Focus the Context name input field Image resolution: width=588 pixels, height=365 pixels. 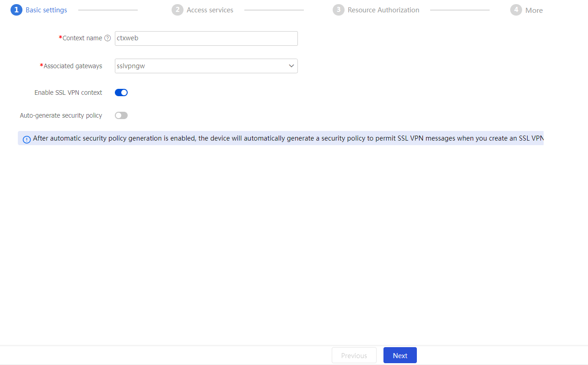206,38
